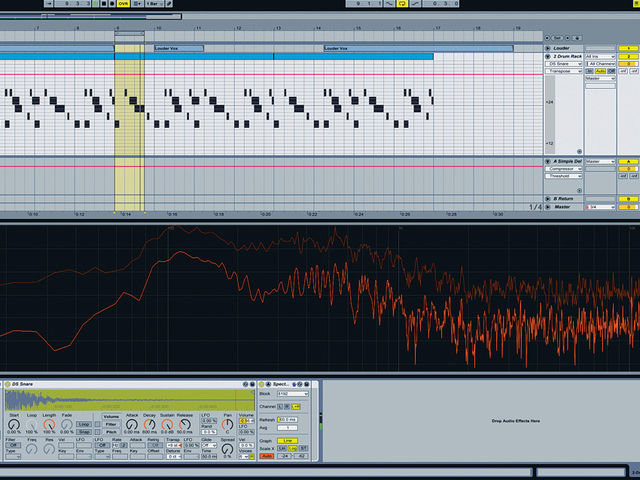Unfold the Louder track
Image resolution: width=640 pixels, height=480 pixels.
pyautogui.click(x=548, y=48)
